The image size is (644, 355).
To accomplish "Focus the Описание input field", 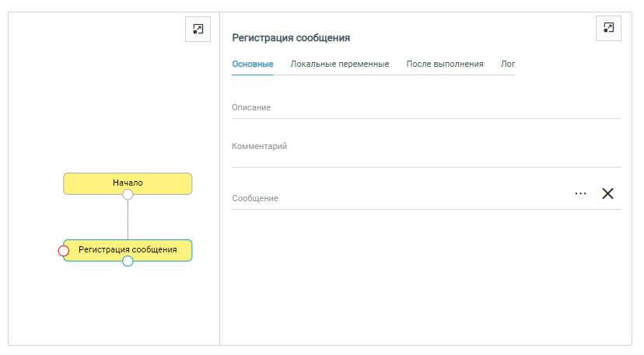I will coord(426,108).
